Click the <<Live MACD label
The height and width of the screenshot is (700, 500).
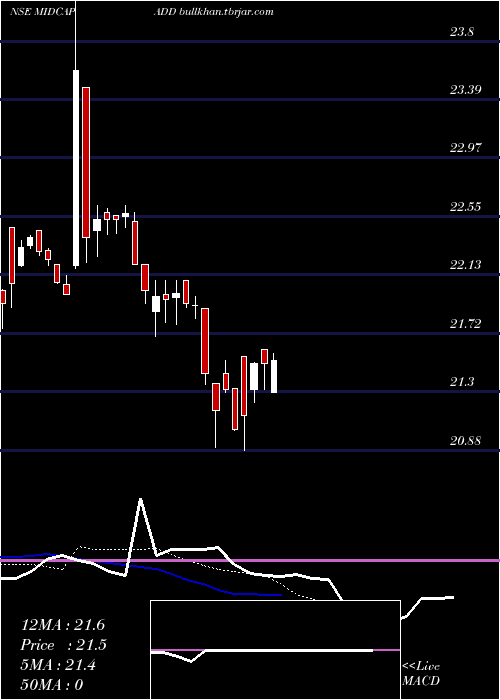pyautogui.click(x=421, y=673)
